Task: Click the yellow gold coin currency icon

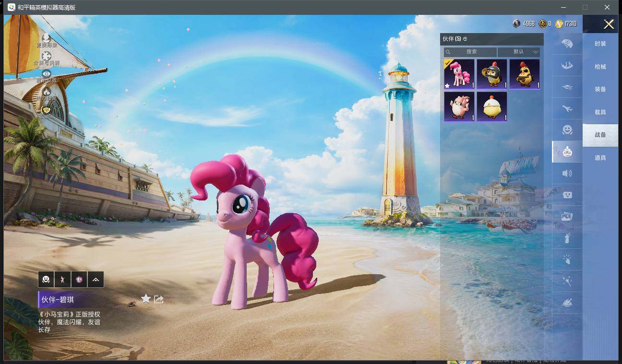Action: click(559, 23)
